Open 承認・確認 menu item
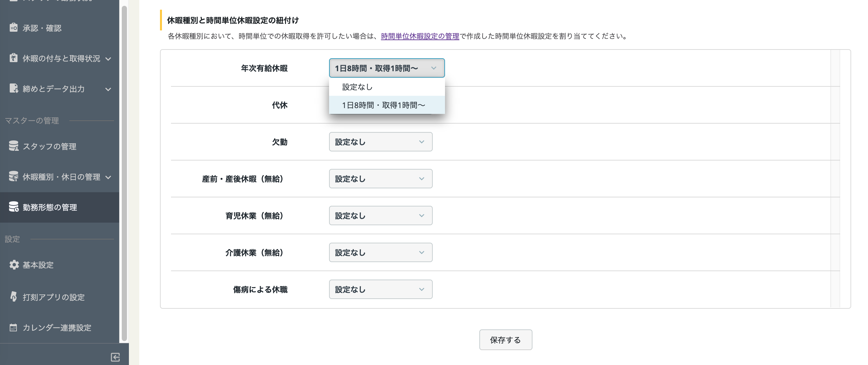Viewport: 868px width, 365px height. tap(60, 28)
